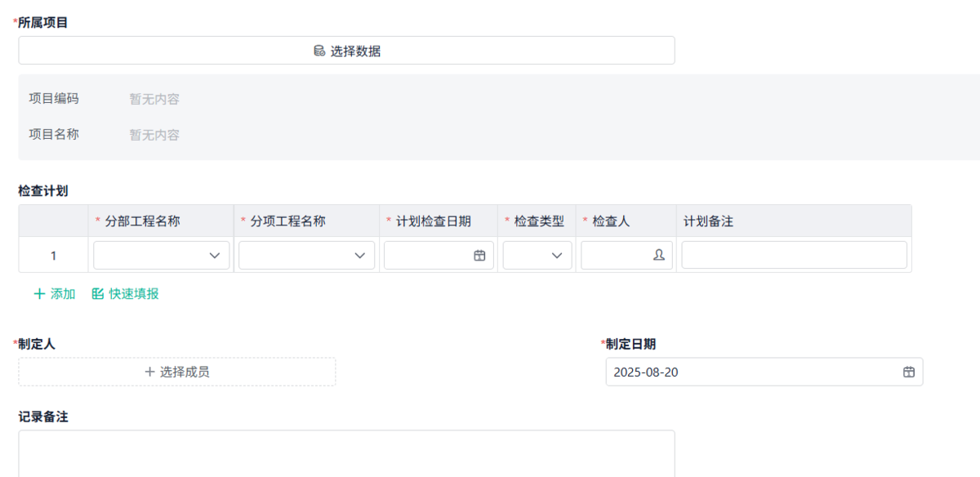The height and width of the screenshot is (477, 980).
Task: Click the plus icon next to 添加
Action: click(38, 293)
